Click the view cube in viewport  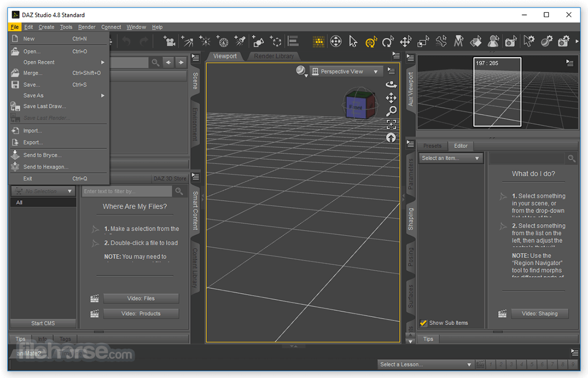[360, 104]
